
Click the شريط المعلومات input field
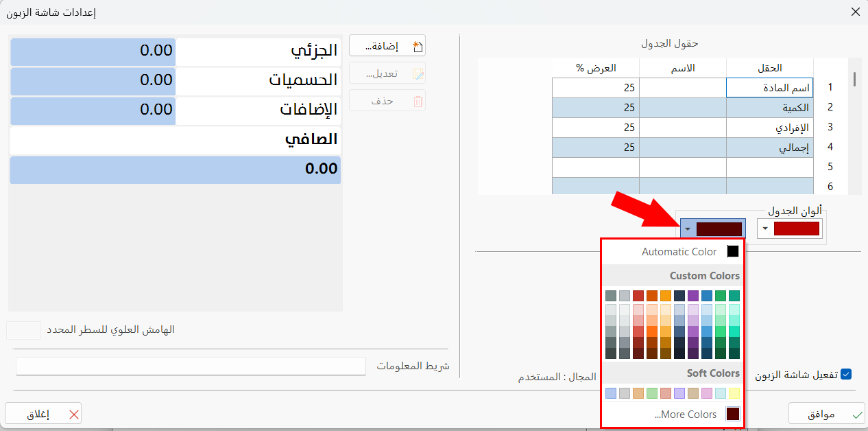(x=189, y=366)
